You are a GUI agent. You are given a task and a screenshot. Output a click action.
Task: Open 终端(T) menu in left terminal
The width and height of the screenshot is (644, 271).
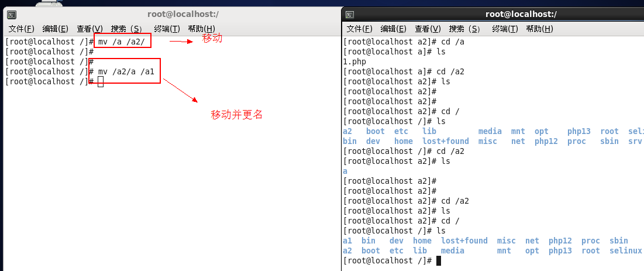click(167, 29)
